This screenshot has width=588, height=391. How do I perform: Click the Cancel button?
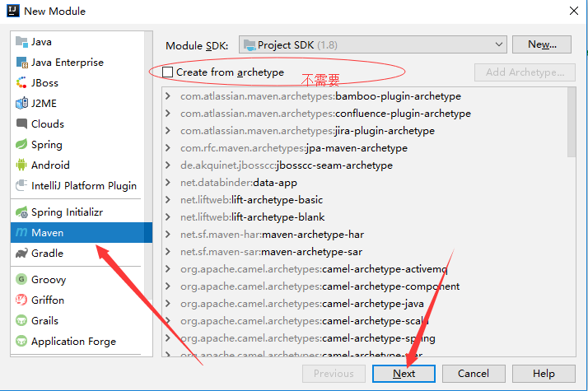coord(474,374)
